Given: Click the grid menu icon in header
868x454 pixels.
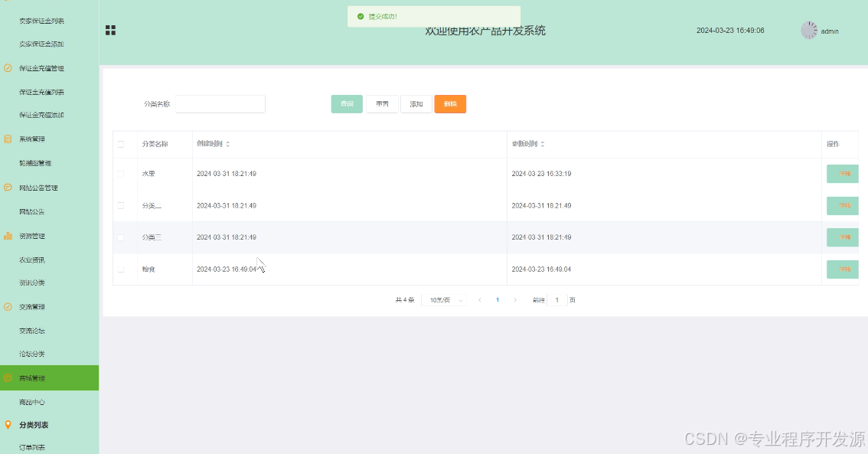Looking at the screenshot, I should (111, 31).
